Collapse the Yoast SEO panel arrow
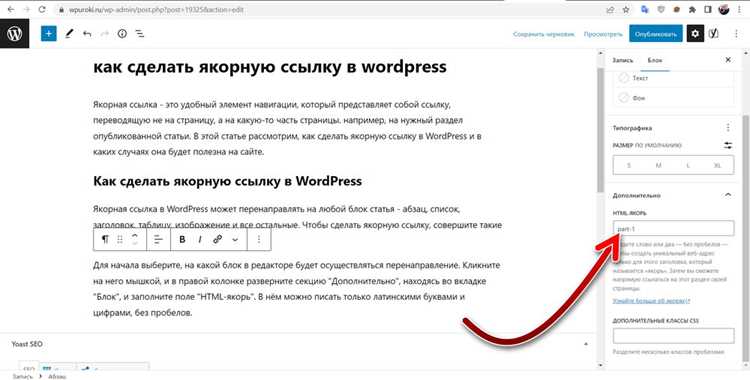Image resolution: width=750 pixels, height=380 pixels. [x=586, y=344]
